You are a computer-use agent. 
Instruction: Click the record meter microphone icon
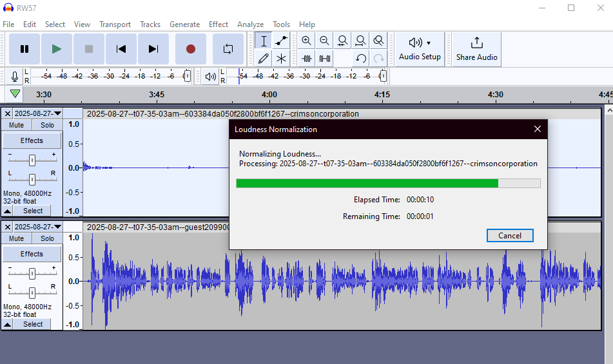(x=15, y=76)
